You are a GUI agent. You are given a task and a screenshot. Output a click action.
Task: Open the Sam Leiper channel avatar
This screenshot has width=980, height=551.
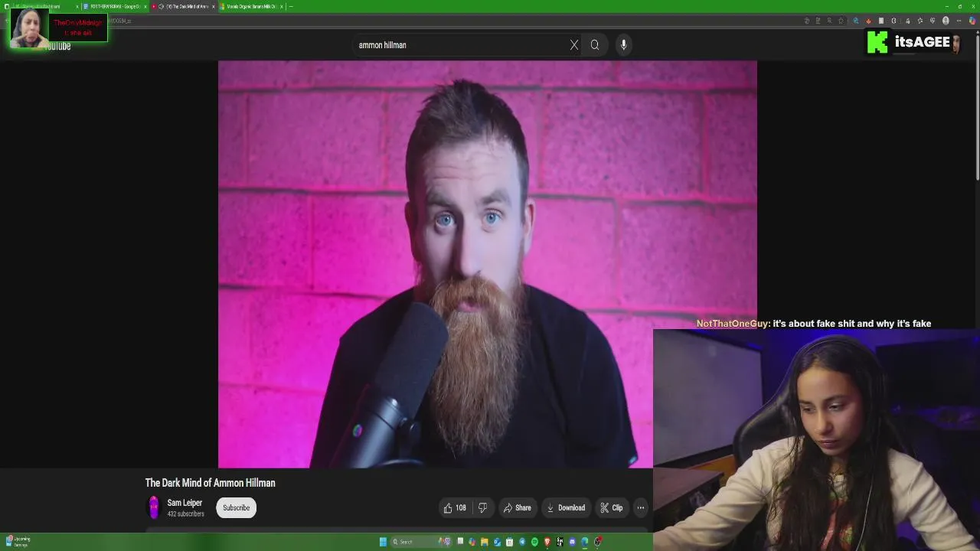(x=154, y=507)
